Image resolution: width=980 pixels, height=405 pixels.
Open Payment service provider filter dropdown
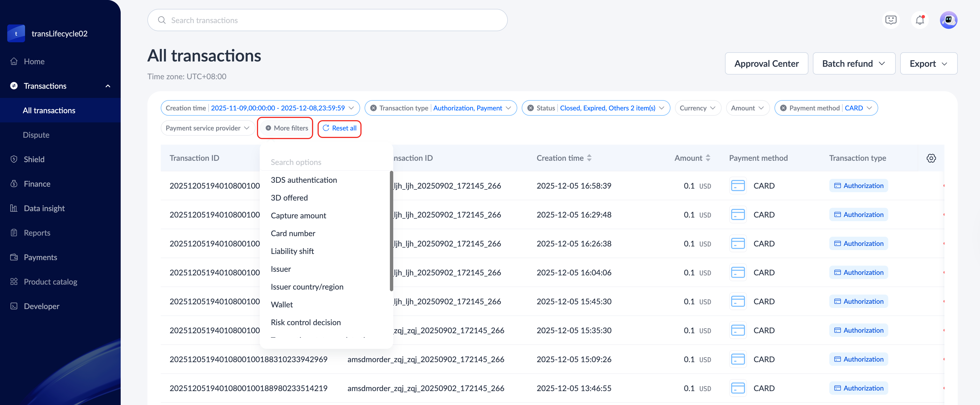[x=207, y=128]
